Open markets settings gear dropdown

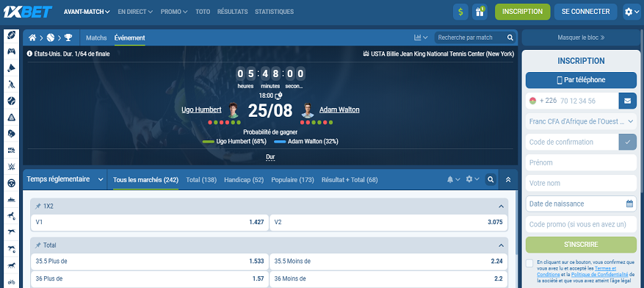point(473,179)
